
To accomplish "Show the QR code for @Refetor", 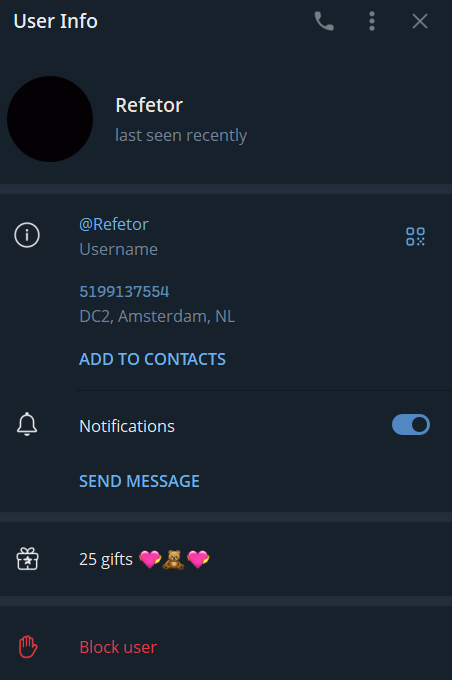I will coord(415,236).
